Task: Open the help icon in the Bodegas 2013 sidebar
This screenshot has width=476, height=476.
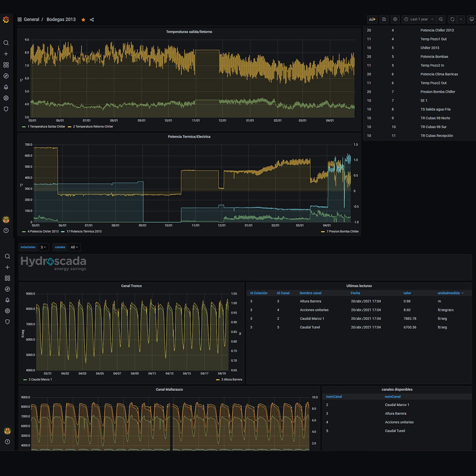Action: click(x=6, y=231)
